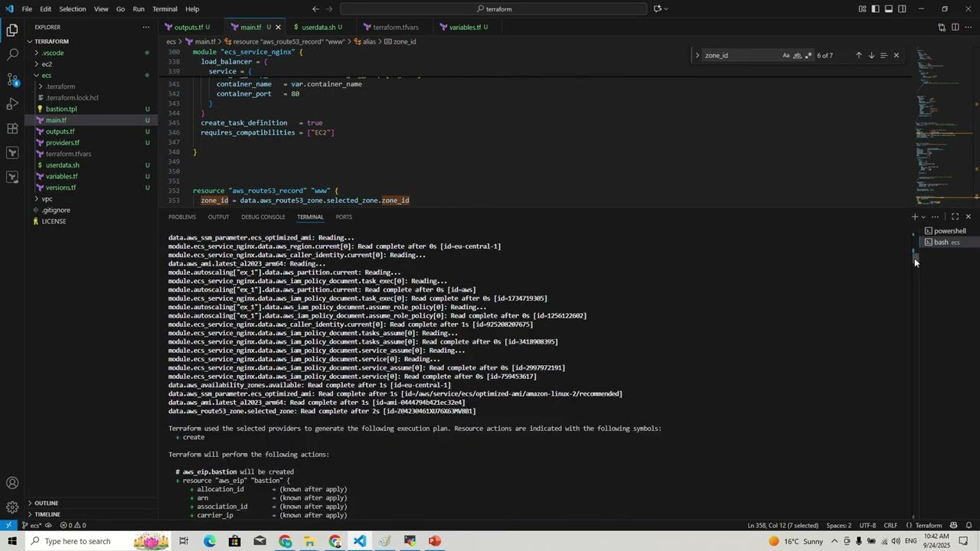
Task: Close the find widget
Action: [x=896, y=55]
